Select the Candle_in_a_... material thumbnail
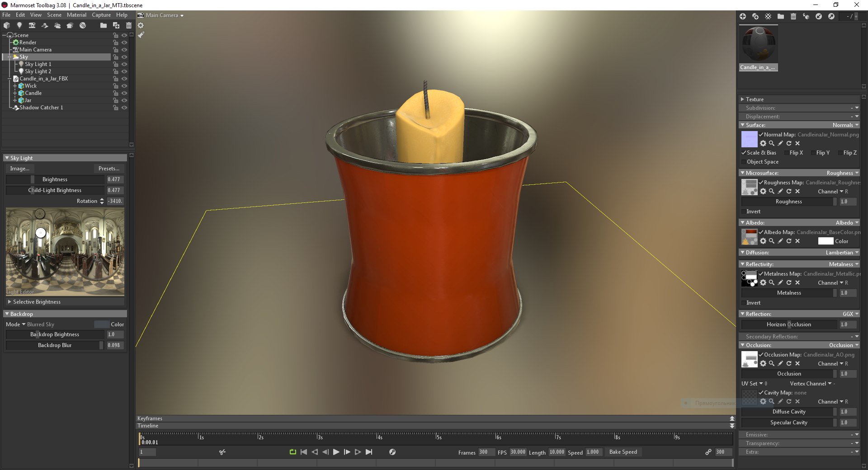Viewport: 868px width, 470px height. pyautogui.click(x=759, y=48)
